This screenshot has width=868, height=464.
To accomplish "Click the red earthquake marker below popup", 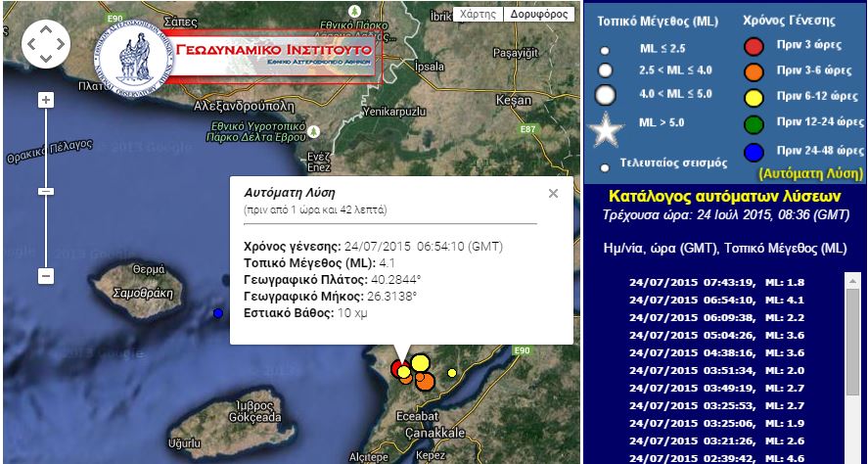I will tap(397, 368).
